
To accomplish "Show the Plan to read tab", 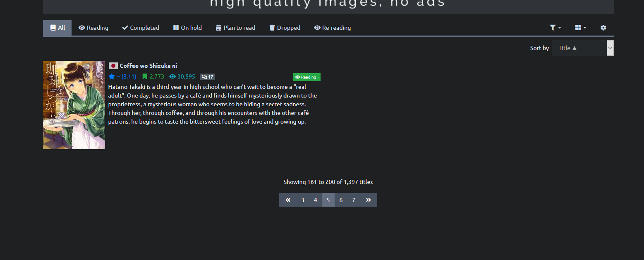I will pyautogui.click(x=235, y=28).
